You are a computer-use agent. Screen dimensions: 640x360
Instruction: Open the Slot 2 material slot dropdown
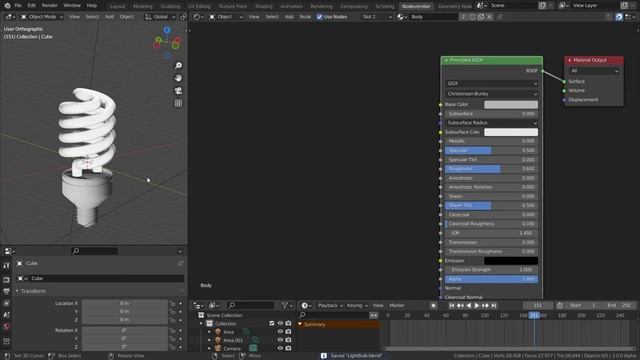(x=377, y=17)
